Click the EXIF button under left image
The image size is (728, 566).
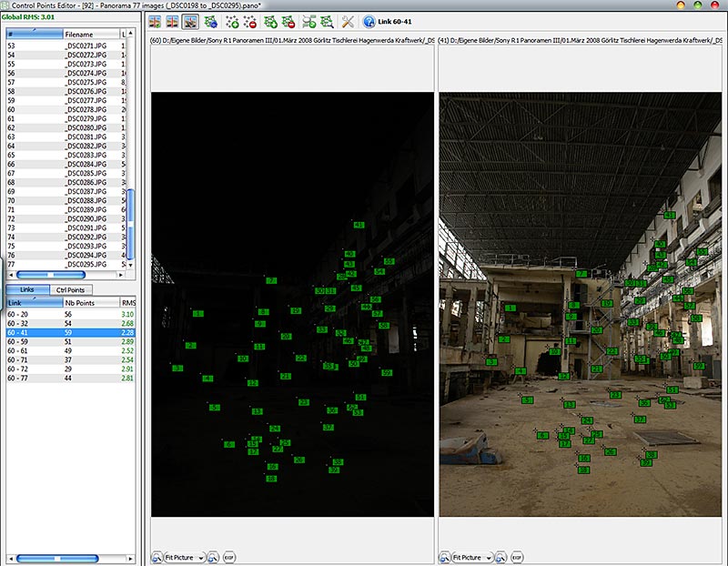(x=228, y=557)
